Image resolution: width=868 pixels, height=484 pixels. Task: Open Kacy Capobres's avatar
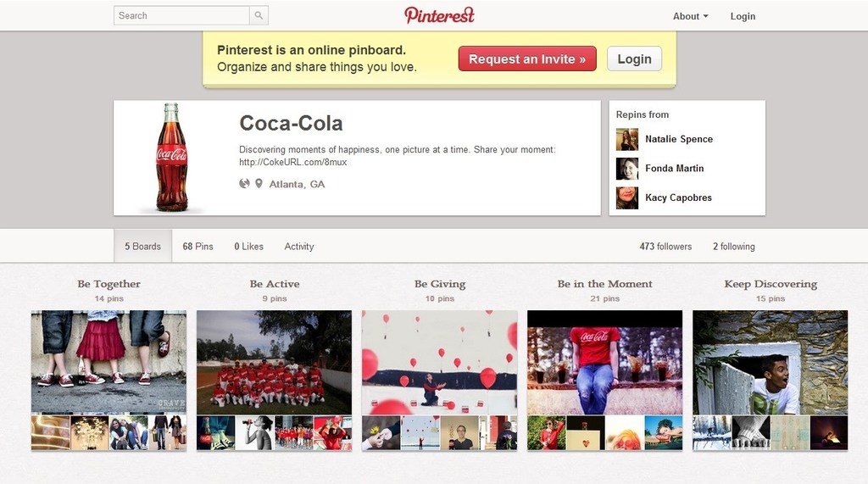pyautogui.click(x=627, y=197)
